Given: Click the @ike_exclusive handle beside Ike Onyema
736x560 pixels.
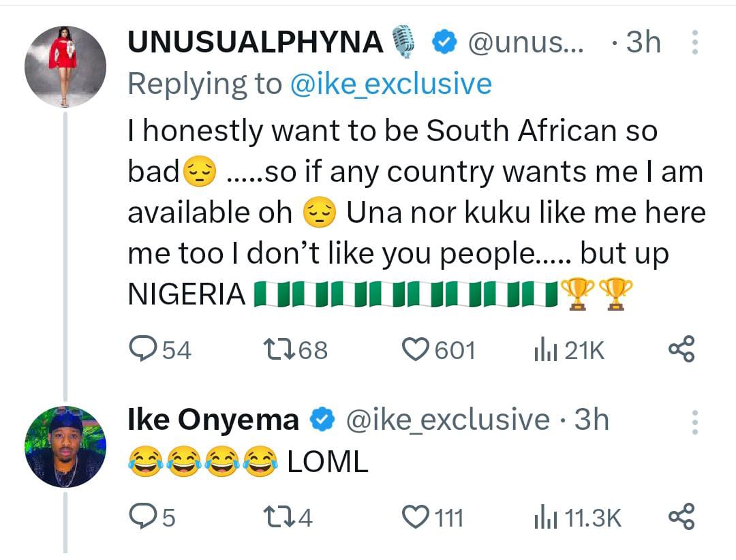Looking at the screenshot, I should (448, 420).
